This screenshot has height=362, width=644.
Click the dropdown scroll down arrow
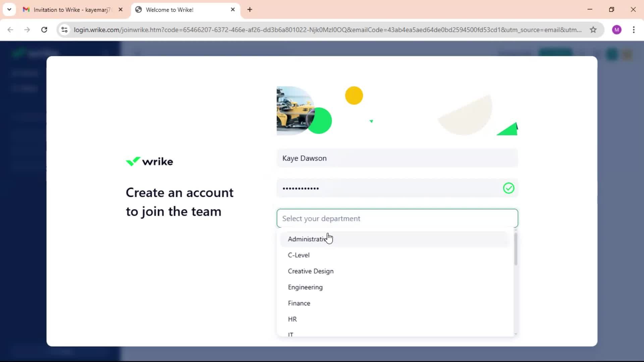click(x=516, y=334)
